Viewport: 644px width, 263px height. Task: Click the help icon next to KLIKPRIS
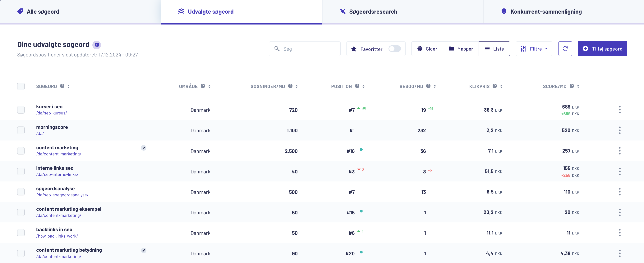point(495,86)
